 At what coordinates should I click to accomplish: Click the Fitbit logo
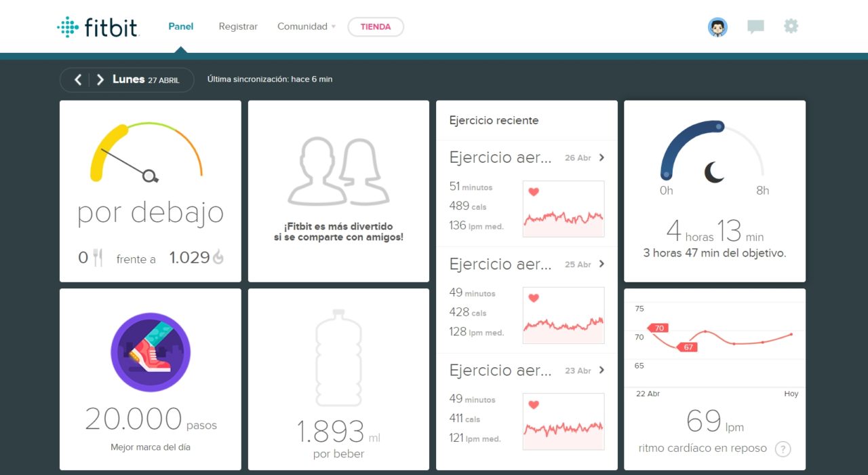tap(98, 27)
